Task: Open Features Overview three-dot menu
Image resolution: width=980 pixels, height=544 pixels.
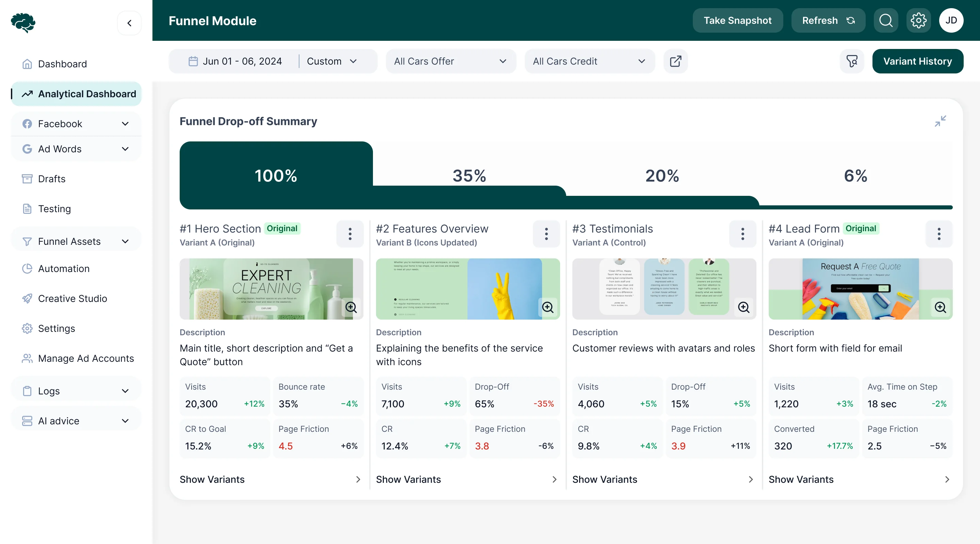Action: point(546,234)
